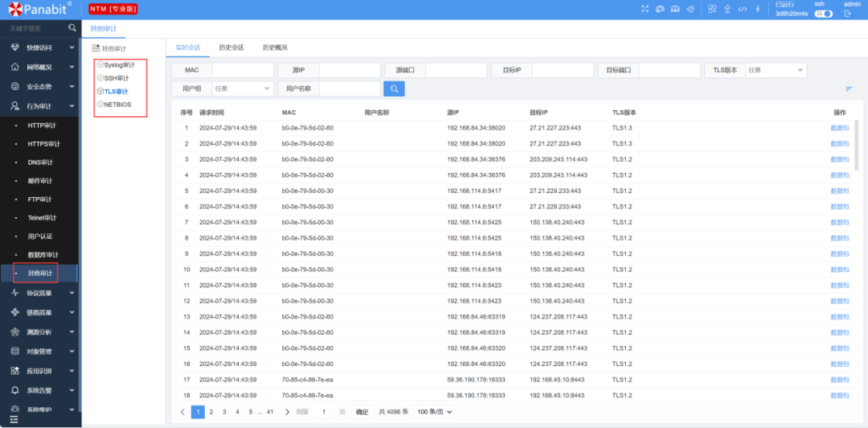The width and height of the screenshot is (868, 428).
Task: Click 数据包 link in row 1
Action: 839,128
